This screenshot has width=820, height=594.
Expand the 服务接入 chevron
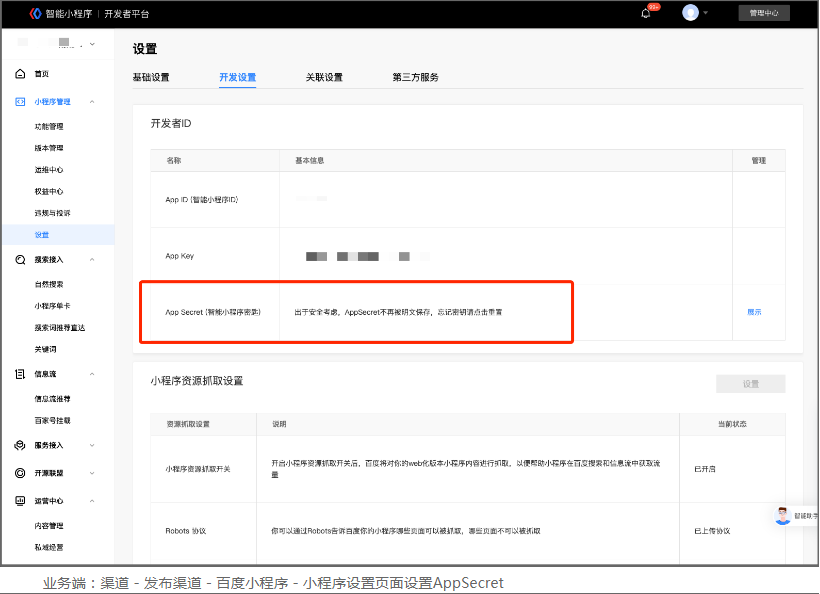92,445
